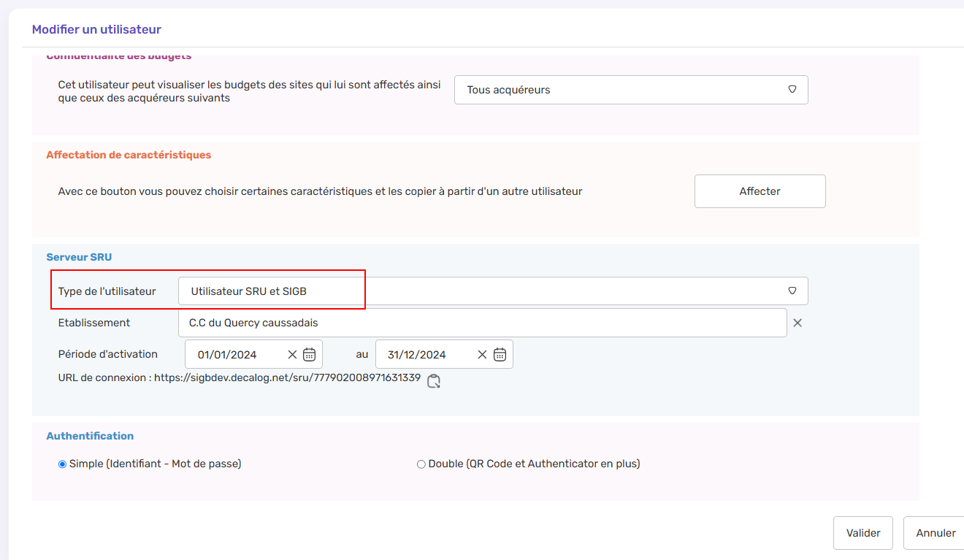Clear the 01/01/2024 start date
Viewport: 964px width, 560px height.
[292, 355]
